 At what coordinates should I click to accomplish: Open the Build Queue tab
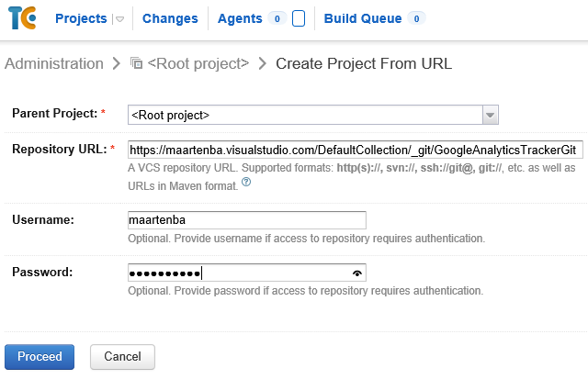(x=363, y=18)
